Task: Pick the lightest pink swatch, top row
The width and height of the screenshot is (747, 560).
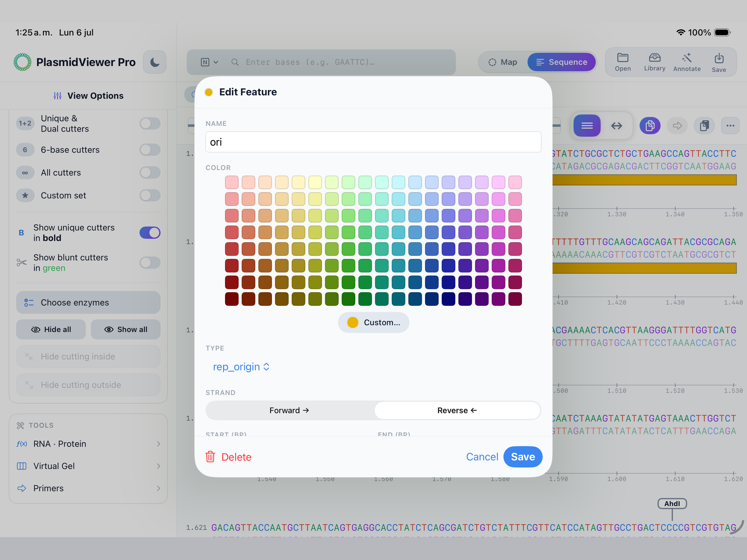Action: pyautogui.click(x=232, y=182)
